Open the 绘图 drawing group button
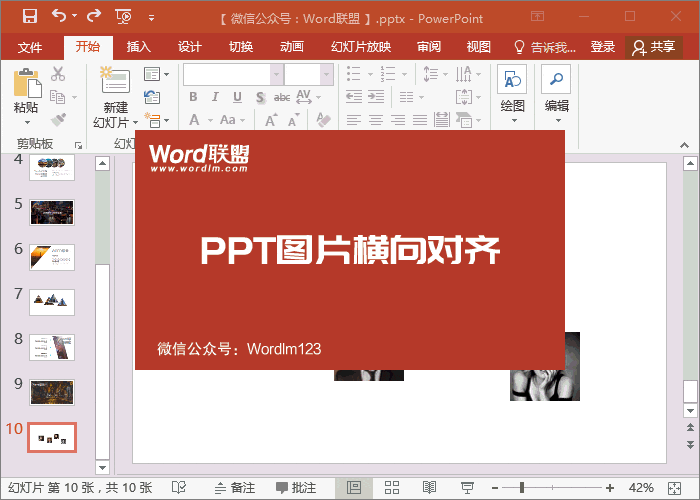Image resolution: width=700 pixels, height=500 pixels. click(512, 94)
